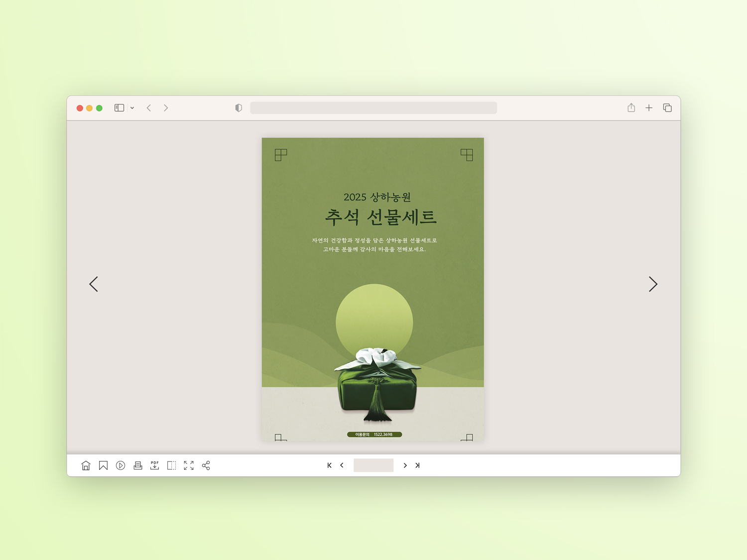Go to next page in bottom bar
The image size is (747, 560).
point(405,465)
